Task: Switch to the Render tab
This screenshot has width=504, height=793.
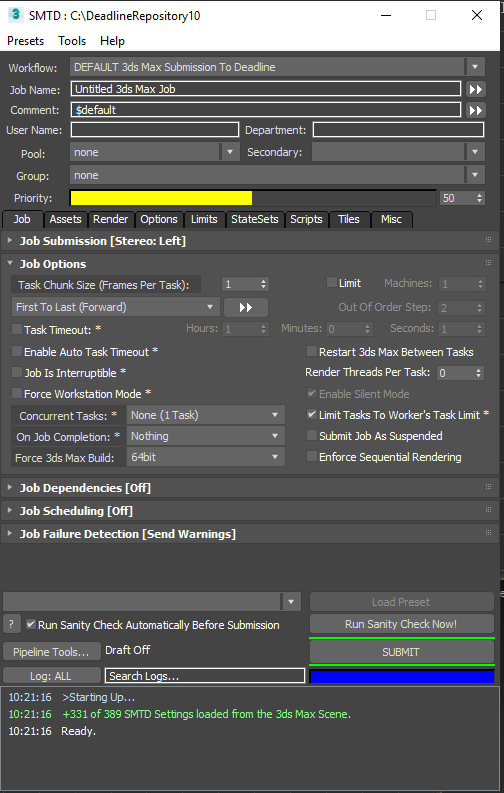Action: coord(111,219)
